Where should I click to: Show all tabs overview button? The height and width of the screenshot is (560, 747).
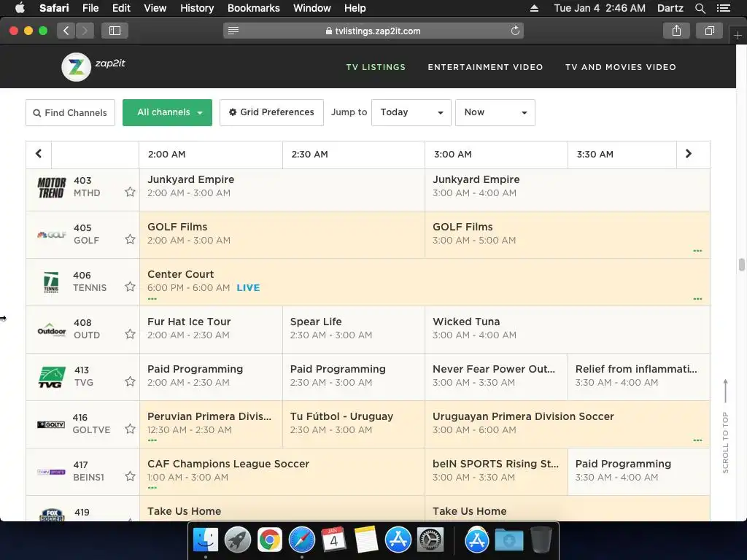pos(709,31)
